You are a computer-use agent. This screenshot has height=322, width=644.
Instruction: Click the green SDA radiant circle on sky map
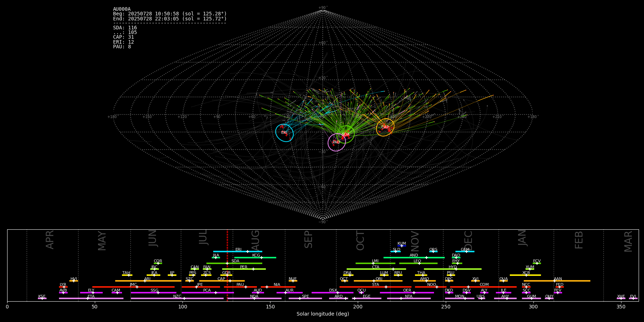[346, 134]
